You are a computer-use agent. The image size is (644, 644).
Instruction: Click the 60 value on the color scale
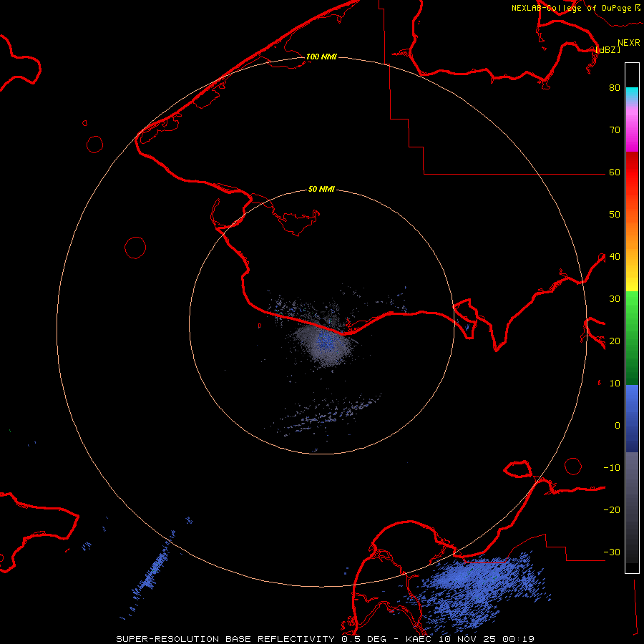615,172
